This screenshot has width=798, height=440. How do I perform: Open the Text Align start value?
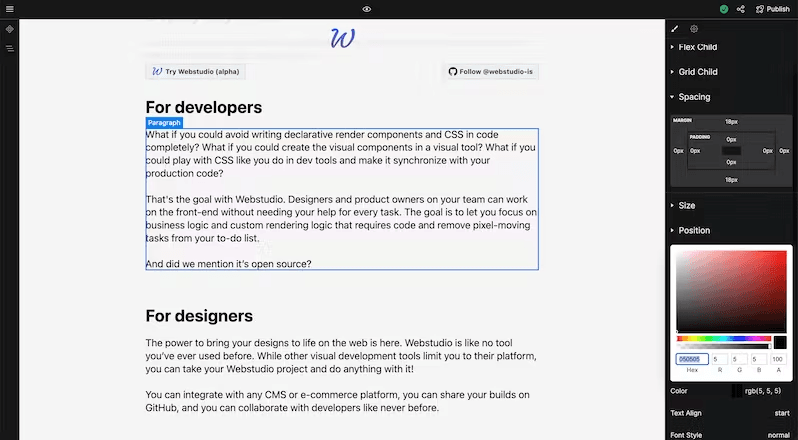(x=782, y=413)
